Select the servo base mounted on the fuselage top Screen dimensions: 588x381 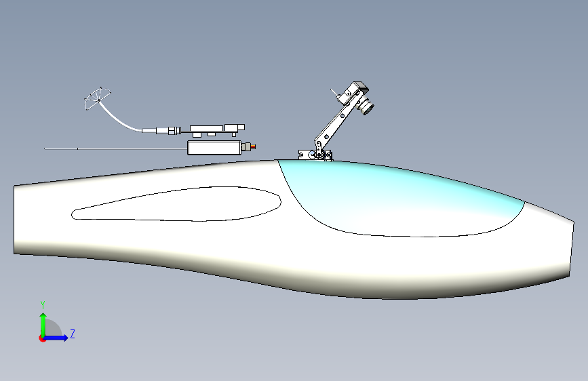click(x=315, y=155)
